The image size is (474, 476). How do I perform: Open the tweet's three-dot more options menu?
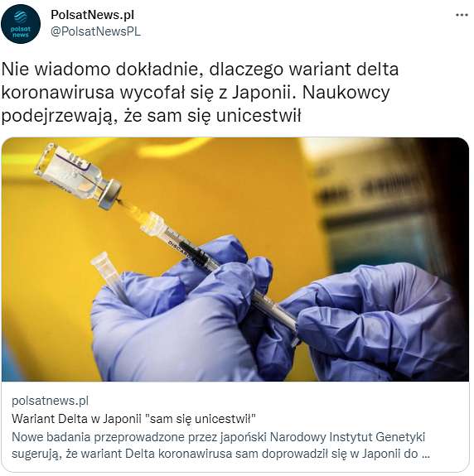tap(462, 15)
